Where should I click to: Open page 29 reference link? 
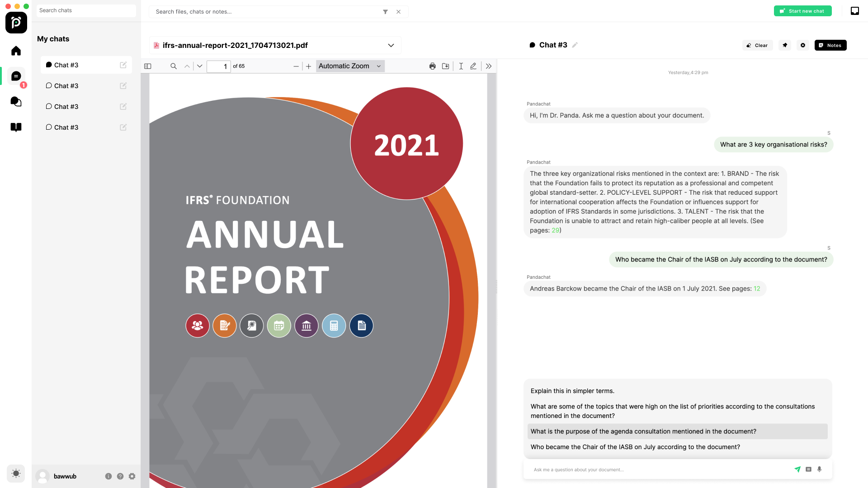[555, 230]
